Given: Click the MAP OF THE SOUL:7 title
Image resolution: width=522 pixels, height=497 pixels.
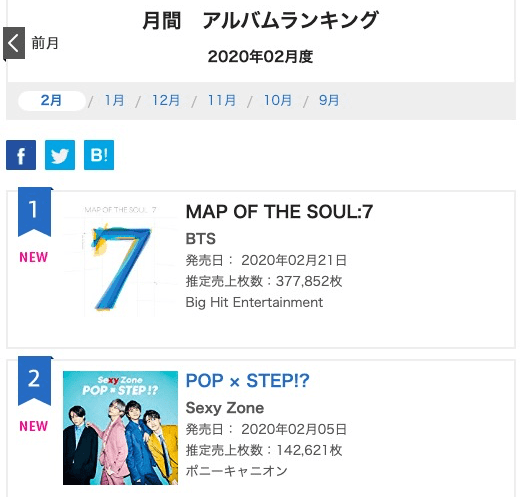Looking at the screenshot, I should (x=279, y=212).
